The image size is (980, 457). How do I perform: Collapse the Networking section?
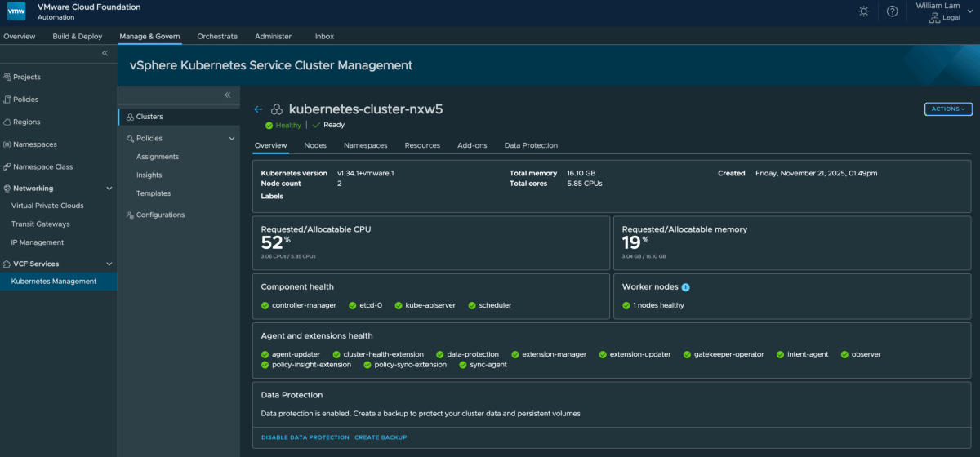(x=109, y=189)
